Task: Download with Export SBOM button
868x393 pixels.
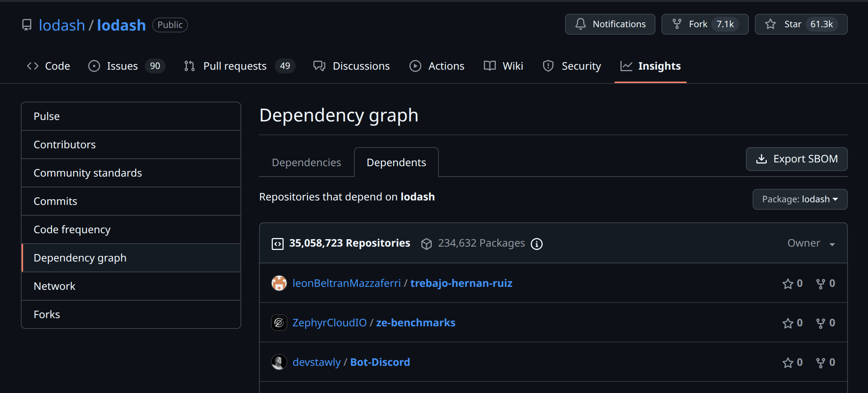Action: click(x=797, y=159)
